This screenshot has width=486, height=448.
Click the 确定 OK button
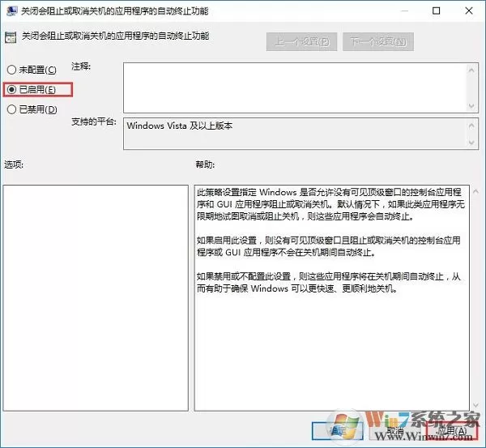pos(337,431)
